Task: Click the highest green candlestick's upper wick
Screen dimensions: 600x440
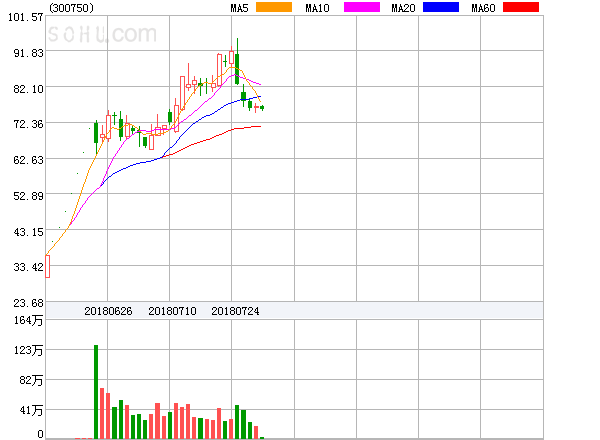Action: pos(237,46)
